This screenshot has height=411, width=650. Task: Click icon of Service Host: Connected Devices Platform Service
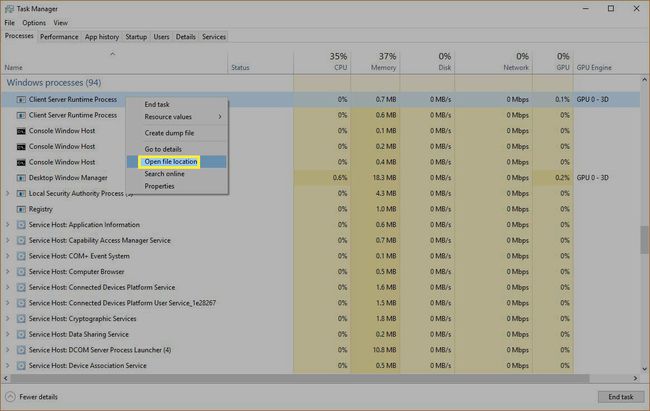pos(21,287)
